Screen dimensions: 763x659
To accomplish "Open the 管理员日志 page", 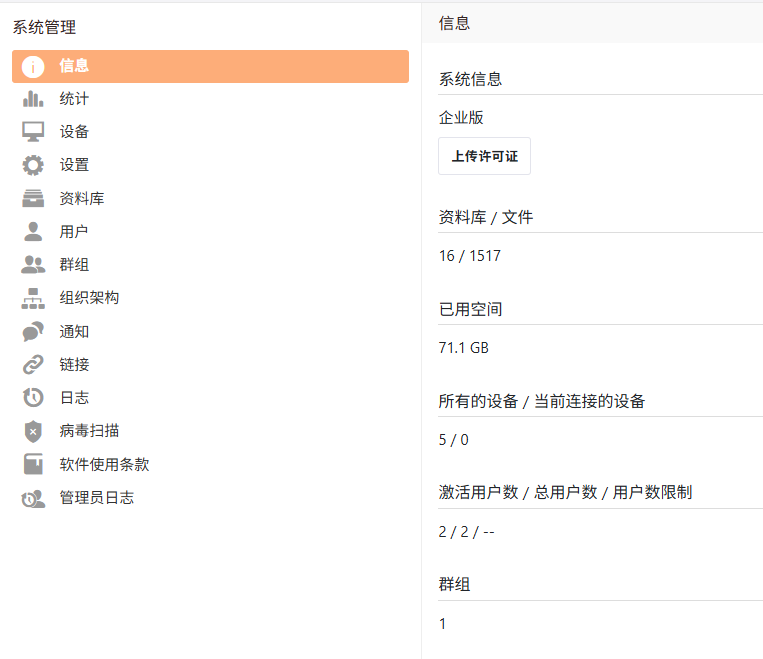I will (97, 497).
